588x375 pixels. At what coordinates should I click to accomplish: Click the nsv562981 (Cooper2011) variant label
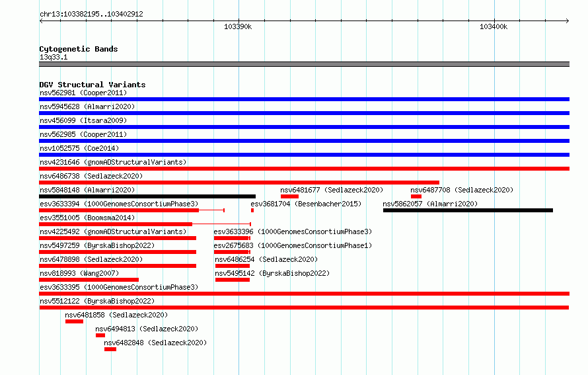click(83, 93)
